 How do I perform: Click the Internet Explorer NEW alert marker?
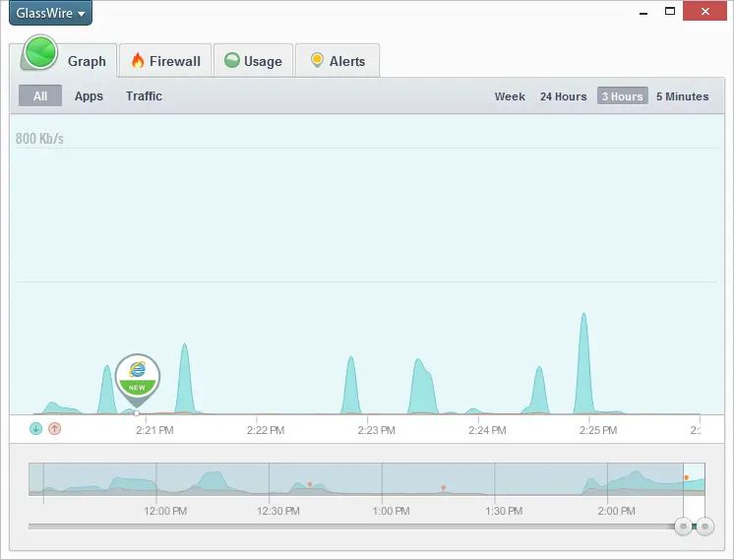tap(137, 377)
